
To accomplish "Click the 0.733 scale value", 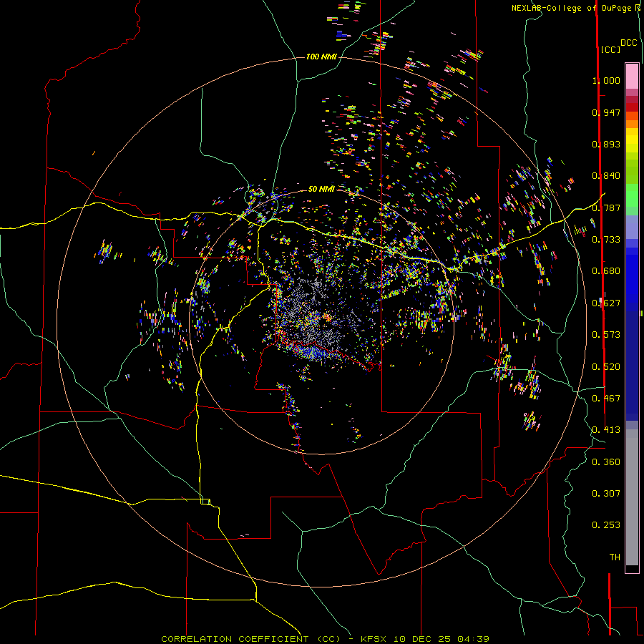I will 606,240.
